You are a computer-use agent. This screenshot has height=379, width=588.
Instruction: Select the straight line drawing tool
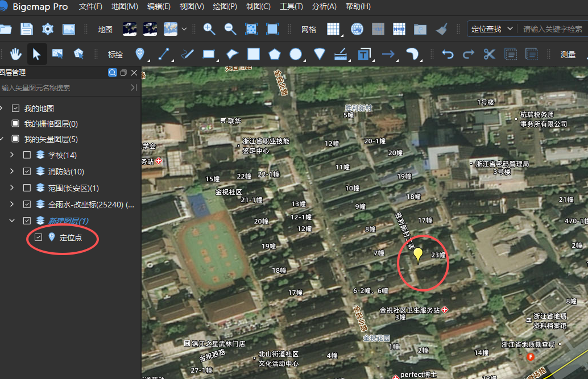click(x=164, y=55)
